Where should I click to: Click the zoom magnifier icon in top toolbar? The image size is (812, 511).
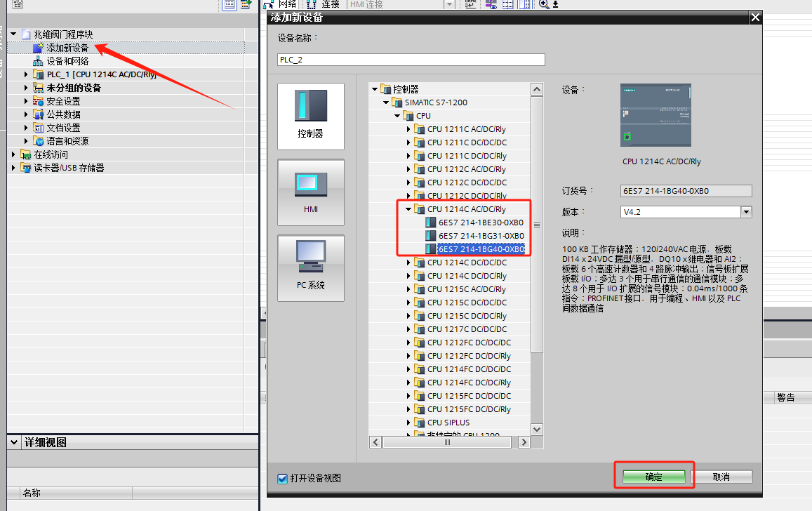(x=544, y=4)
